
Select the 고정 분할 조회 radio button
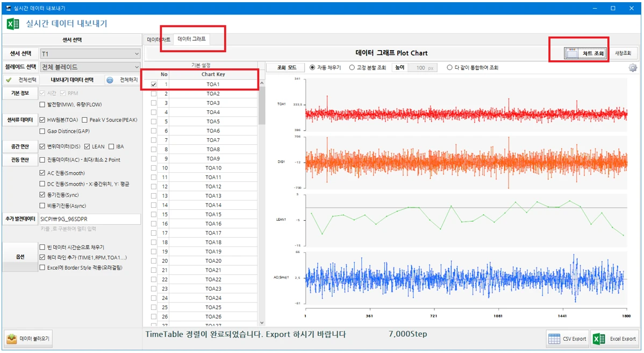[x=352, y=68]
